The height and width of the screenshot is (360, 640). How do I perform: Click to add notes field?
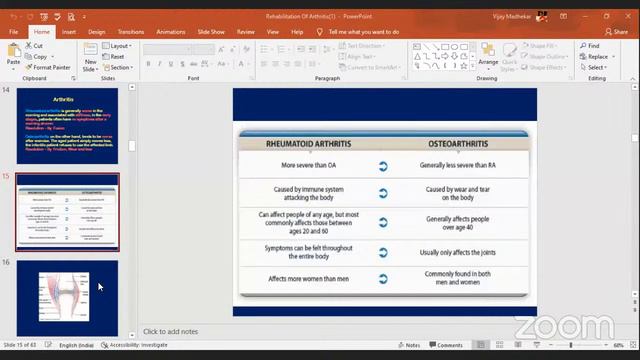[x=170, y=331]
